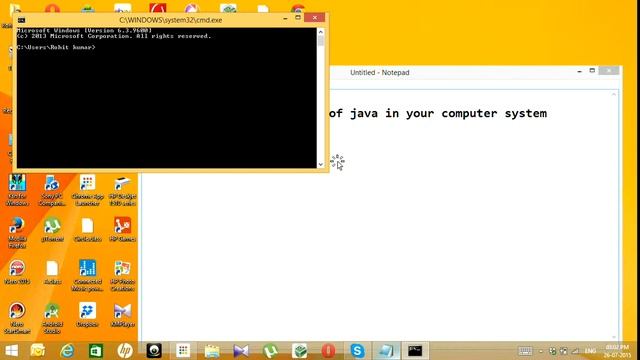640x360 pixels.
Task: Open the red Opera icon on taskbar
Action: [x=328, y=351]
